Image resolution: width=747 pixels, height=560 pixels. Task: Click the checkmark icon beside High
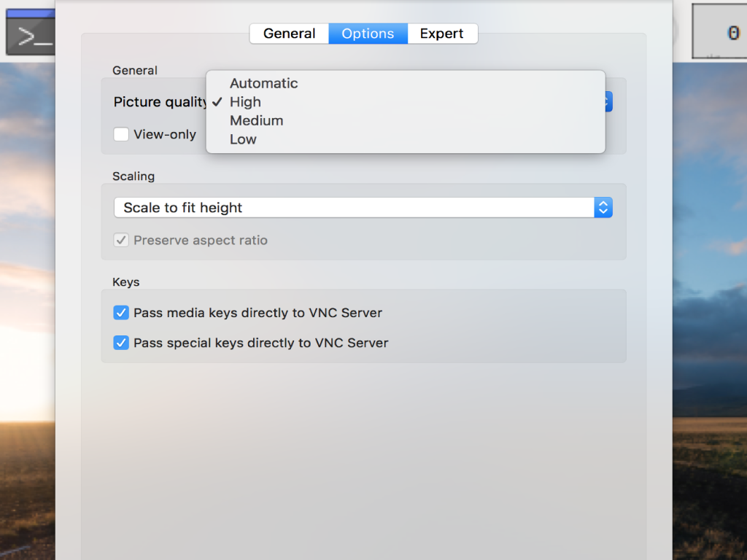click(x=217, y=102)
